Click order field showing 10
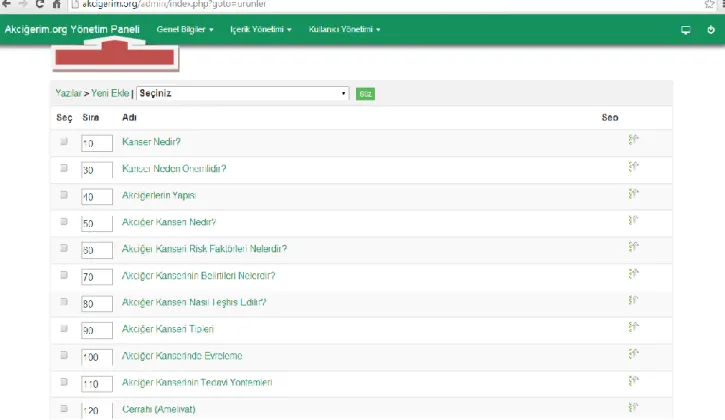This screenshot has width=725, height=420. click(x=97, y=143)
